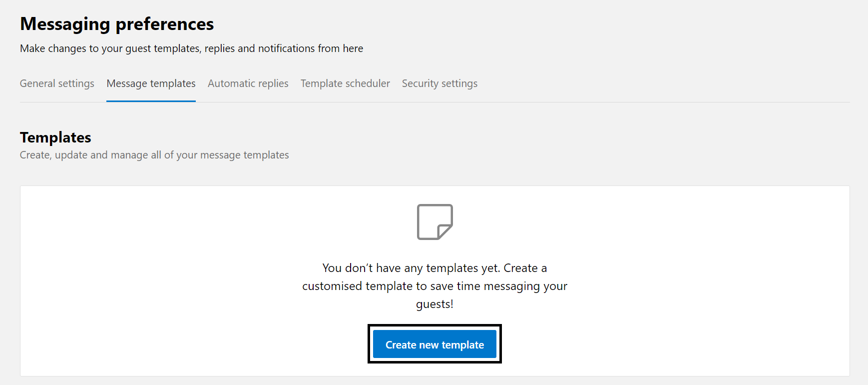868x385 pixels.
Task: Switch to the Automatic replies tab
Action: 248,83
